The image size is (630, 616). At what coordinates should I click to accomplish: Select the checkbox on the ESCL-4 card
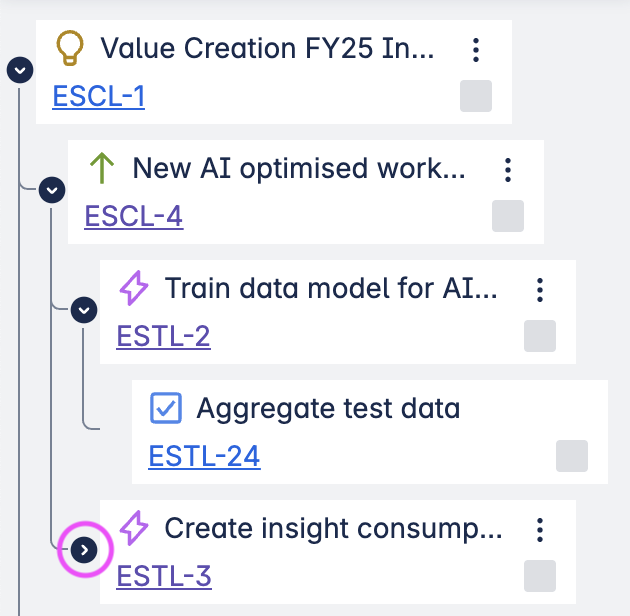click(x=508, y=216)
